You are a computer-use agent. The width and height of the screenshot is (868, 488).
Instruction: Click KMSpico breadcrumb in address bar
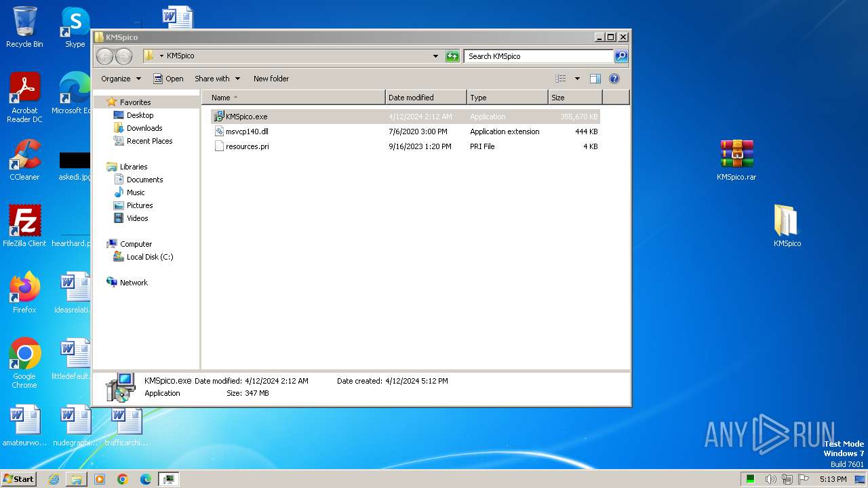point(180,56)
